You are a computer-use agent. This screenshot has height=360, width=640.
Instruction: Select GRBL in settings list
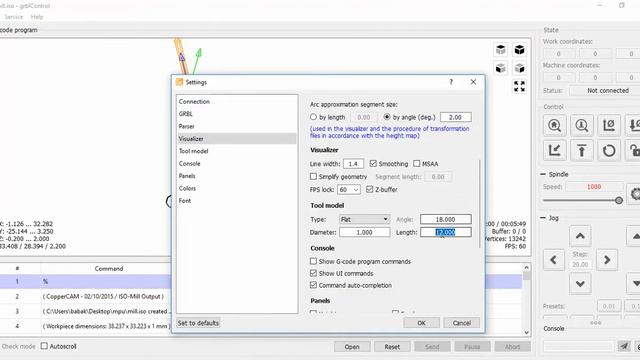tap(237, 114)
